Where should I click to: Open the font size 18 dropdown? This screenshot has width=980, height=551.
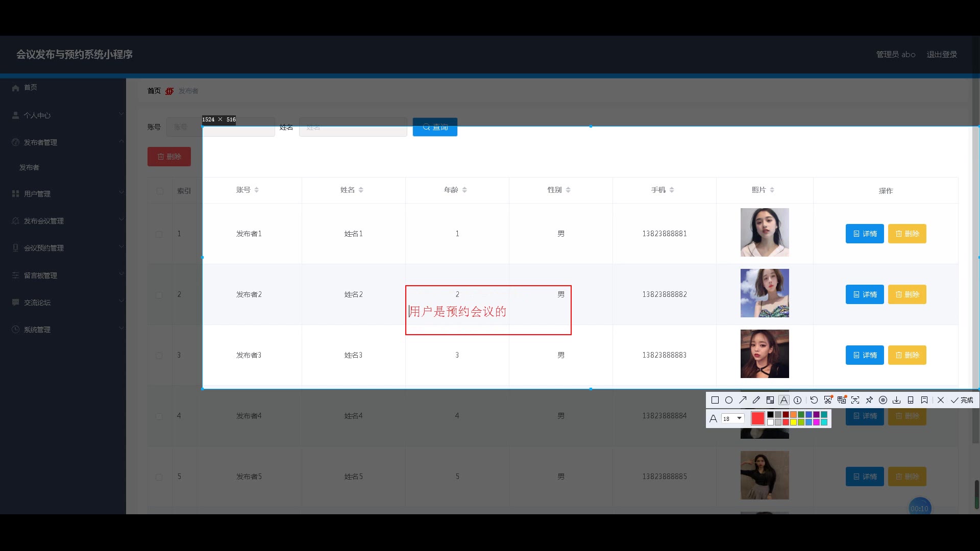tap(733, 418)
